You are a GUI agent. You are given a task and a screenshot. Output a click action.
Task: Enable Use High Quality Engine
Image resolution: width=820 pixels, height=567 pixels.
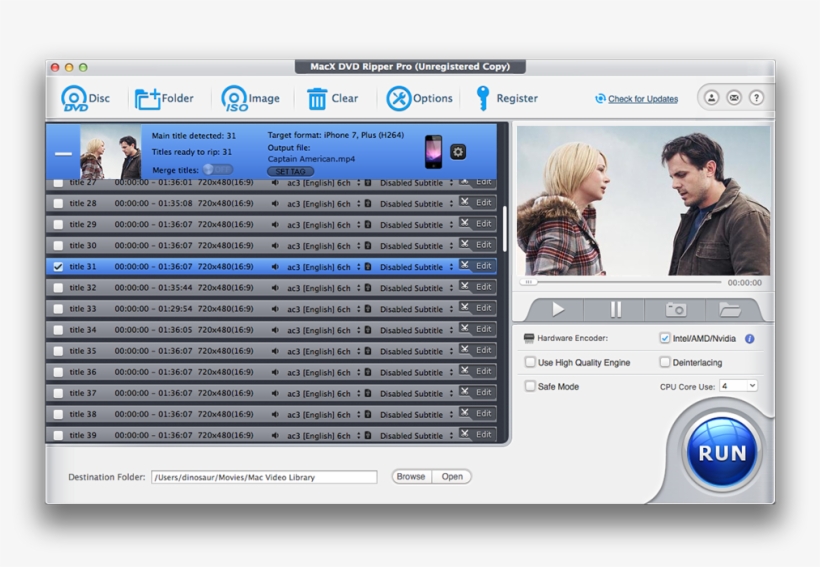530,362
